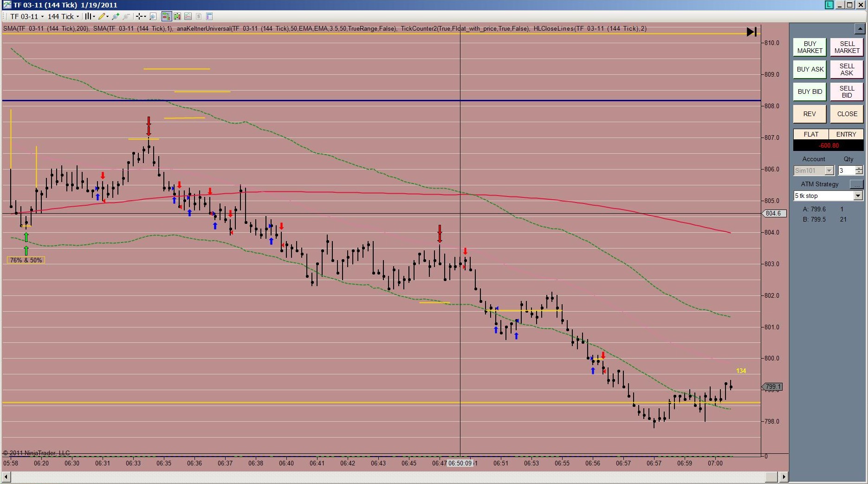Viewport: 868px width, 484px height.
Task: Click the Qty input field
Action: (x=846, y=170)
